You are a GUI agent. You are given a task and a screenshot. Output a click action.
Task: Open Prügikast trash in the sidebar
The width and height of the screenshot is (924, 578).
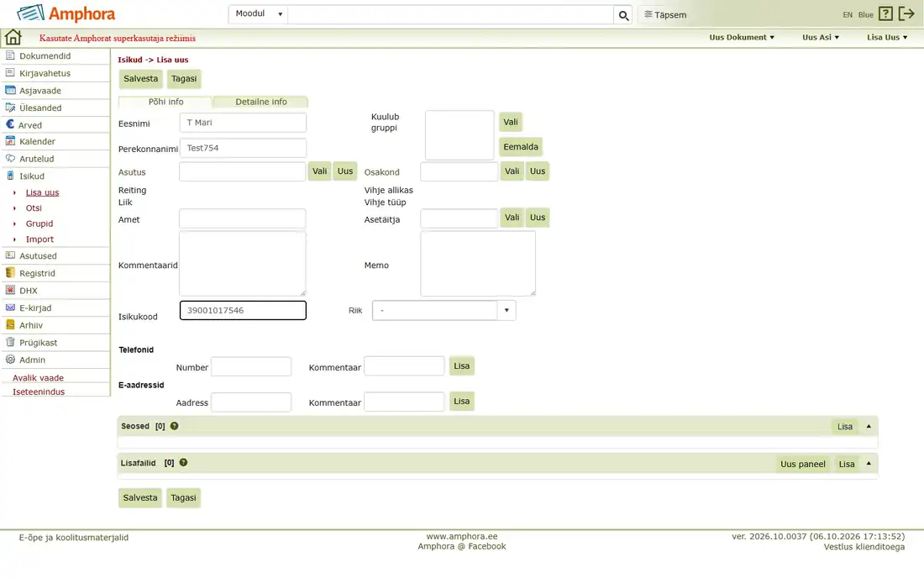[x=39, y=342]
